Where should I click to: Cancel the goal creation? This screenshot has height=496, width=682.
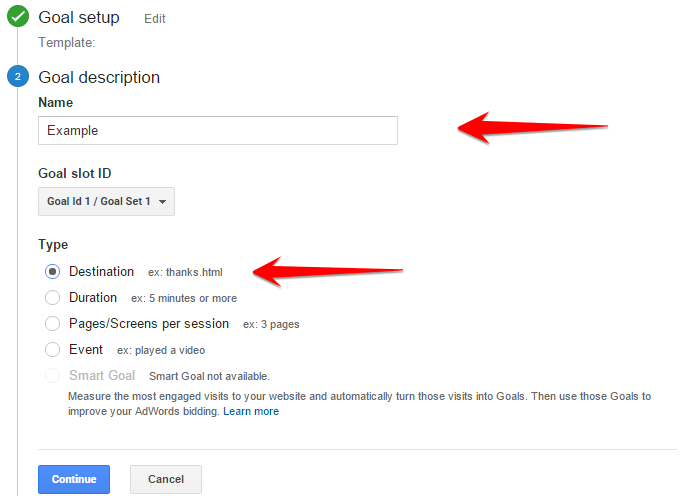point(165,479)
